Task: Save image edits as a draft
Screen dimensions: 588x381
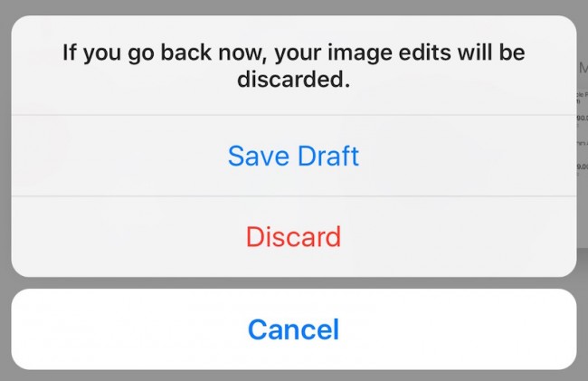Action: click(294, 156)
